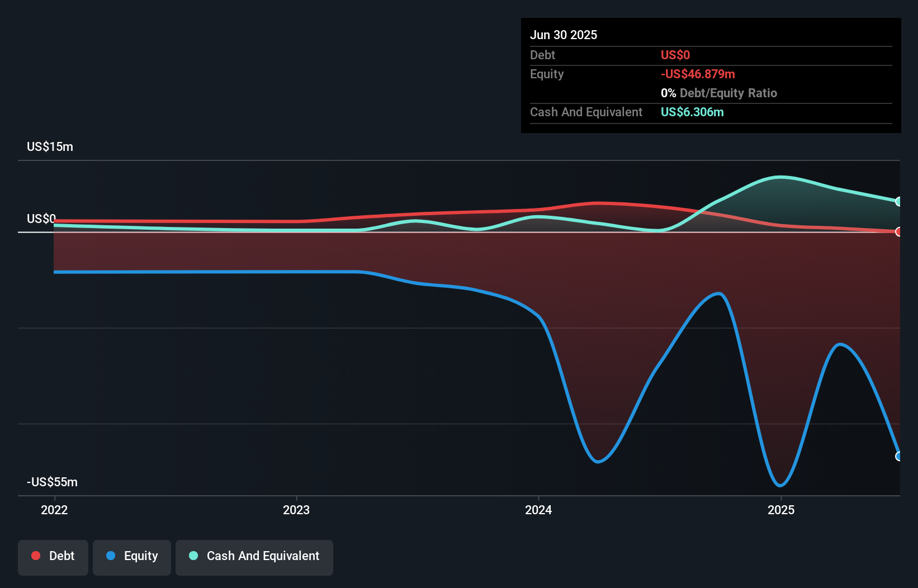Select the 2022 x-axis label

[x=54, y=510]
